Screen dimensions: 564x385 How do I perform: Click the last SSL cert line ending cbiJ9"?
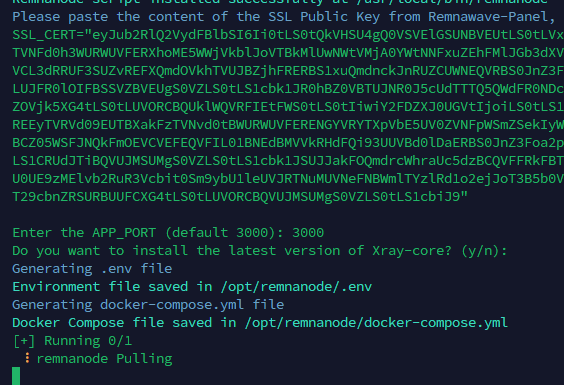(x=240, y=197)
